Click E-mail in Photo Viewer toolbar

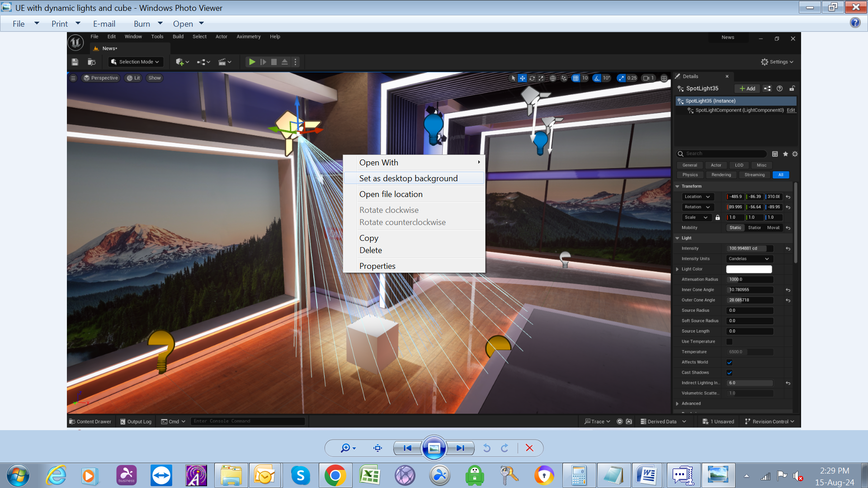coord(104,23)
